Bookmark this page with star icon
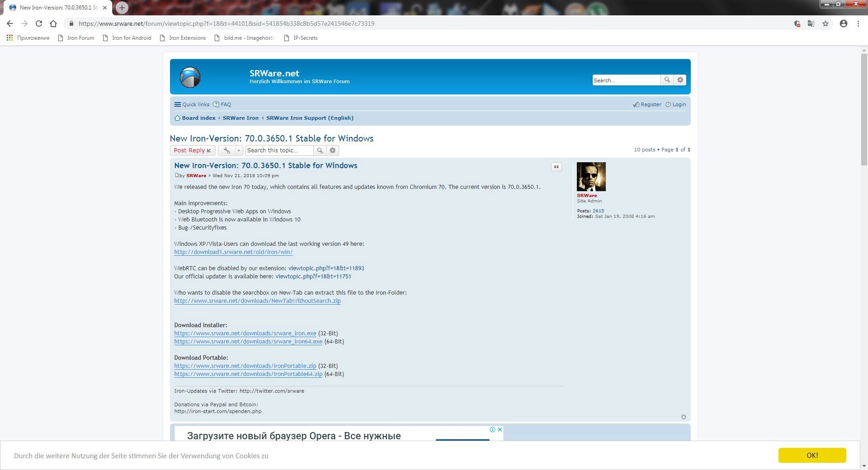The height and width of the screenshot is (470, 868). click(826, 23)
